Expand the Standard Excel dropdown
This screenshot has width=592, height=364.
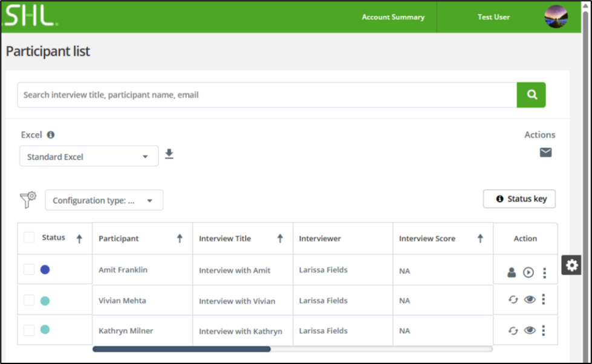coord(89,157)
